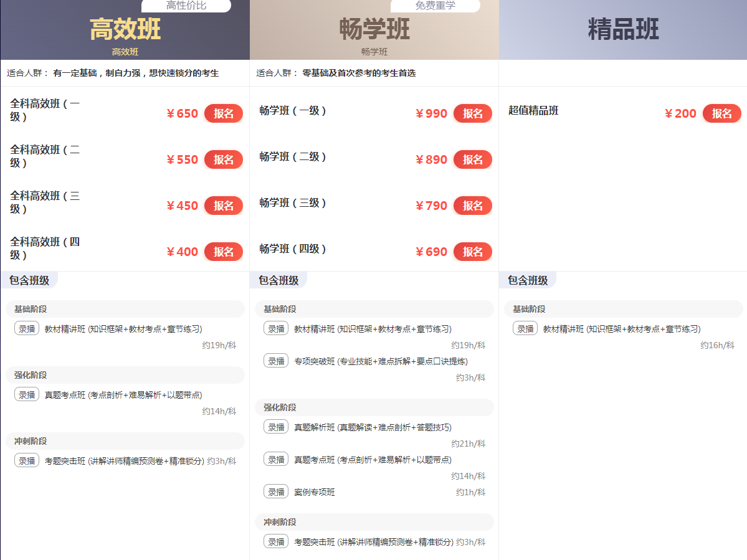
Task: Click 录播 tag beside 真题解析班
Action: [277, 427]
